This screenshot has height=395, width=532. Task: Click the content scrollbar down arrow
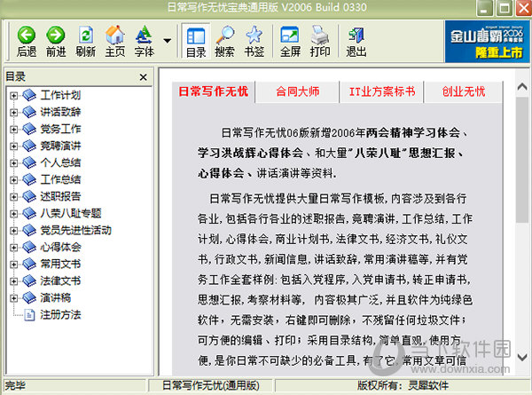click(x=522, y=357)
